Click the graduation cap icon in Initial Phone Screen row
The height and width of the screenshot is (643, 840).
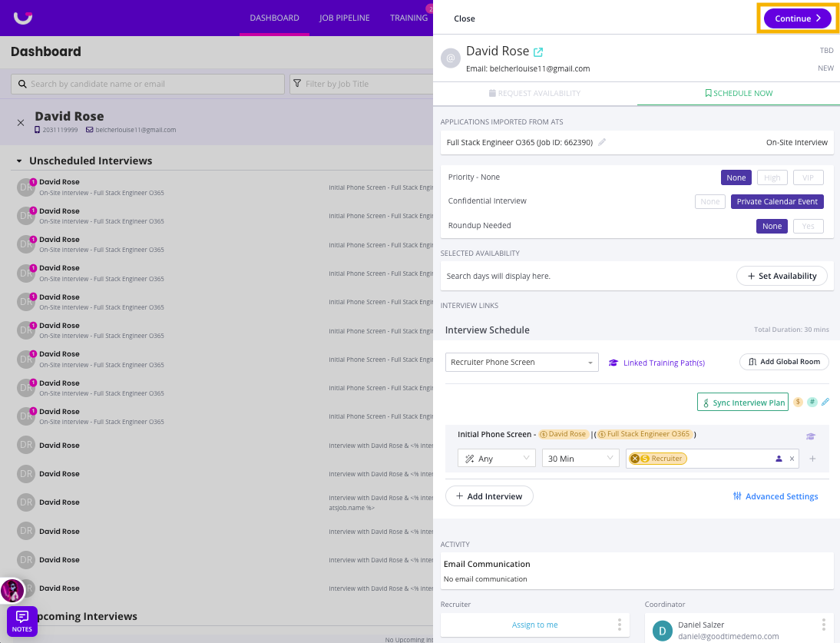coord(811,436)
